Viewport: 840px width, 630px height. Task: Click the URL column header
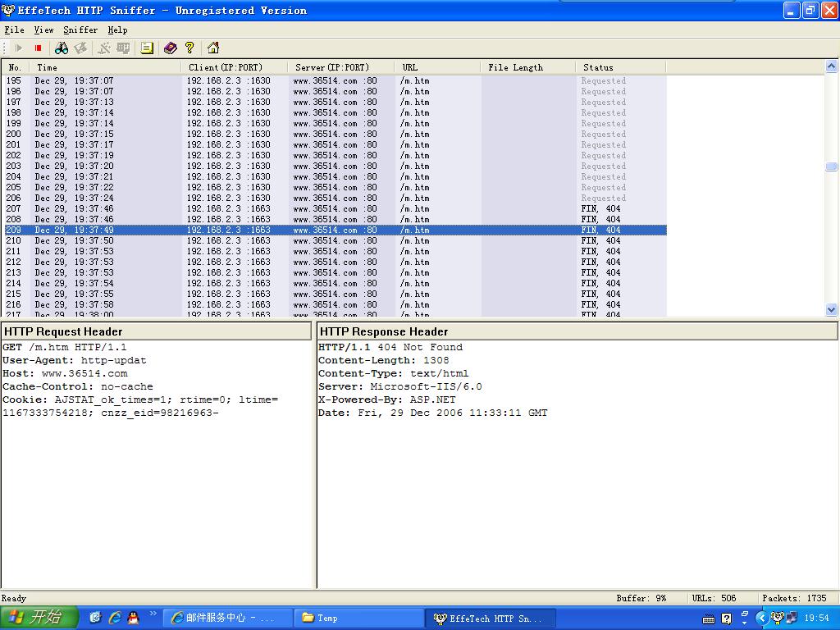(410, 67)
